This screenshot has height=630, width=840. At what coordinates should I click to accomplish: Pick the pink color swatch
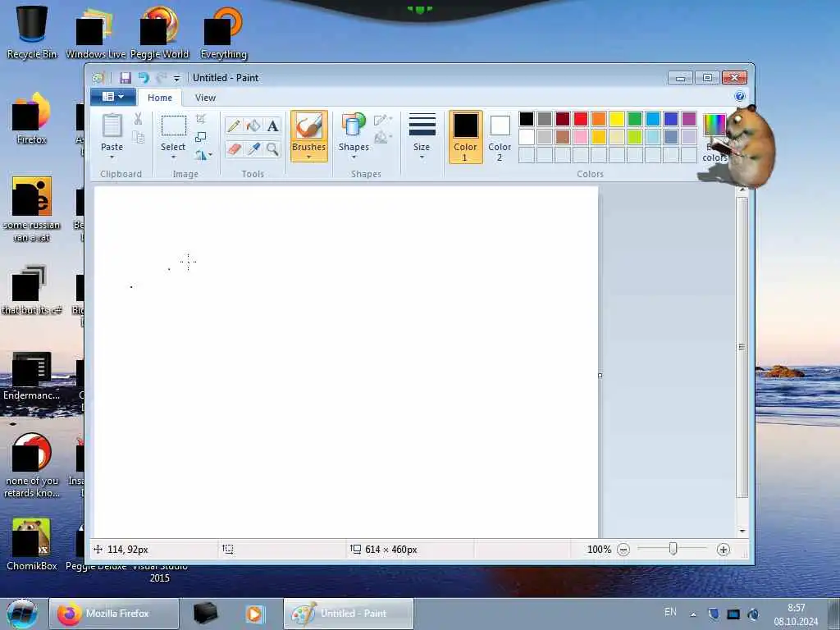coord(581,137)
